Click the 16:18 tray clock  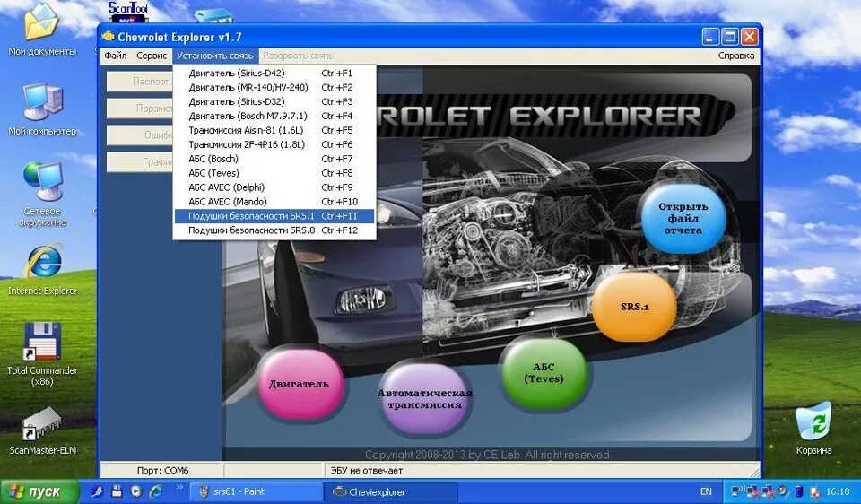pyautogui.click(x=838, y=491)
